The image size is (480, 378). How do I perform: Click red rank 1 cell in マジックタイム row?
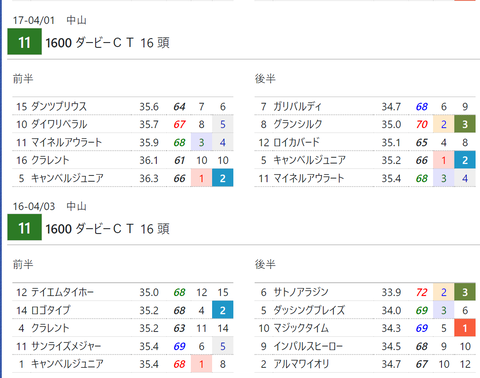[465, 328]
